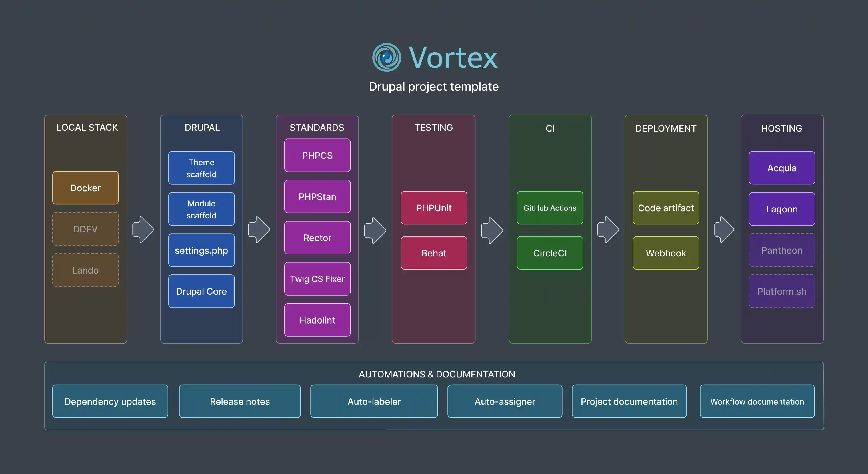The image size is (868, 474).
Task: Select the CI column heading
Action: tap(550, 128)
